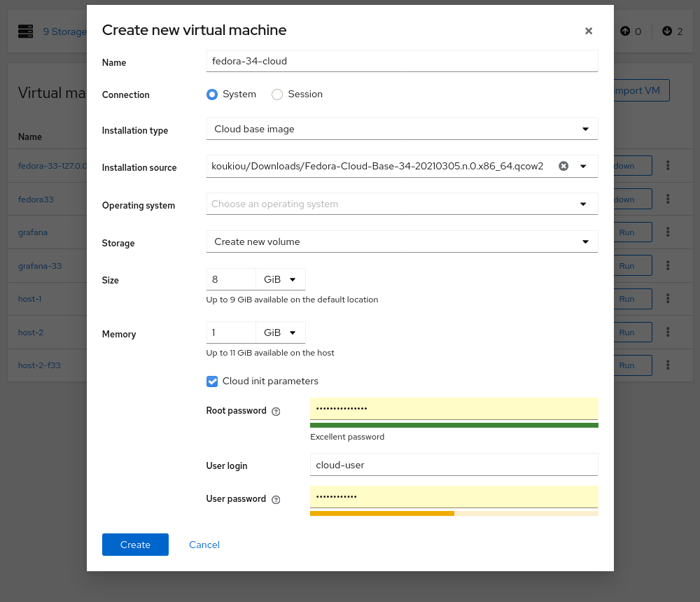Select the System connection radio button
Screen dimensions: 700x602
[212, 94]
